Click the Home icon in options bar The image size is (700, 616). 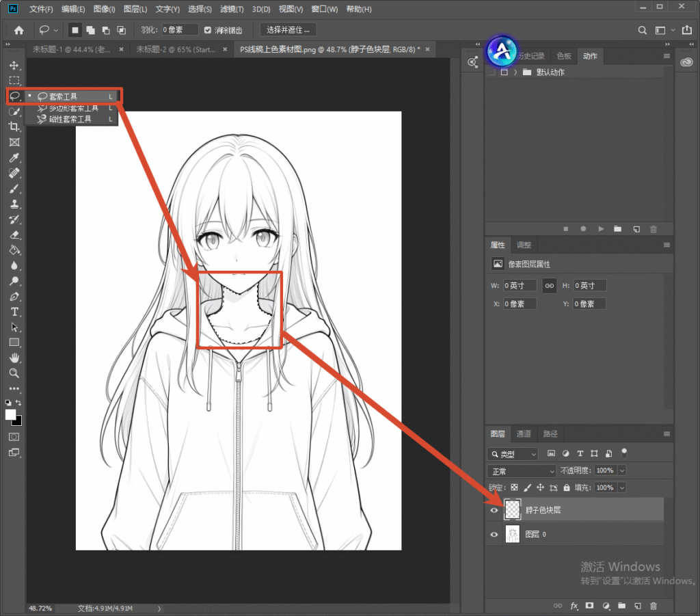(x=18, y=30)
